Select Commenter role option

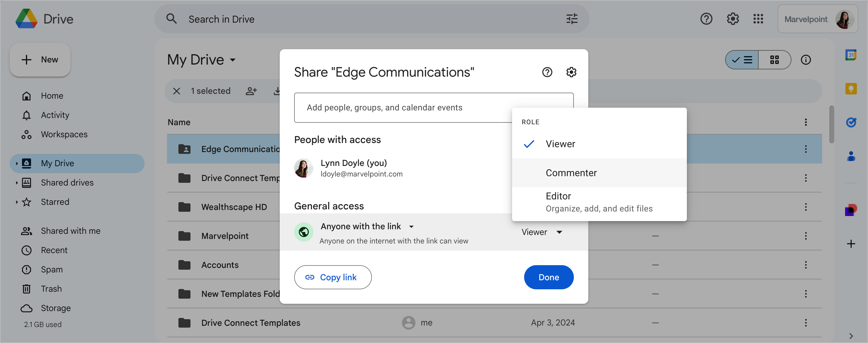tap(571, 173)
